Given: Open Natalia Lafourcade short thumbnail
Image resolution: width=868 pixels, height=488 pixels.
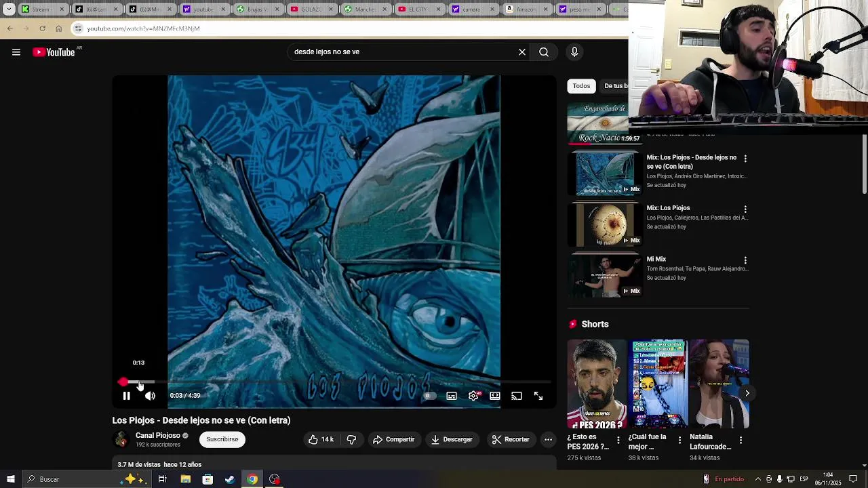Looking at the screenshot, I should 719,384.
